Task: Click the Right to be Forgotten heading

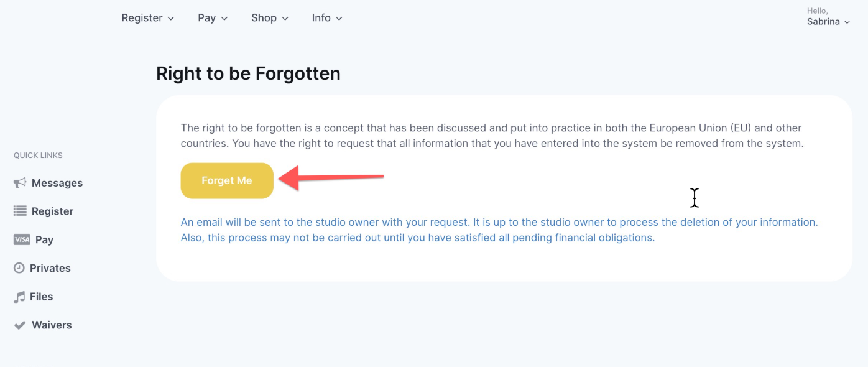Action: point(248,73)
